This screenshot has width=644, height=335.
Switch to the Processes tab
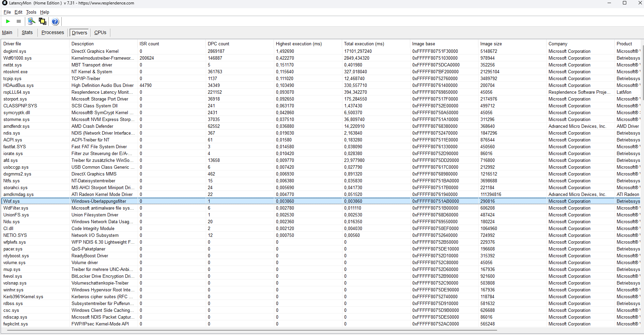[x=53, y=32]
